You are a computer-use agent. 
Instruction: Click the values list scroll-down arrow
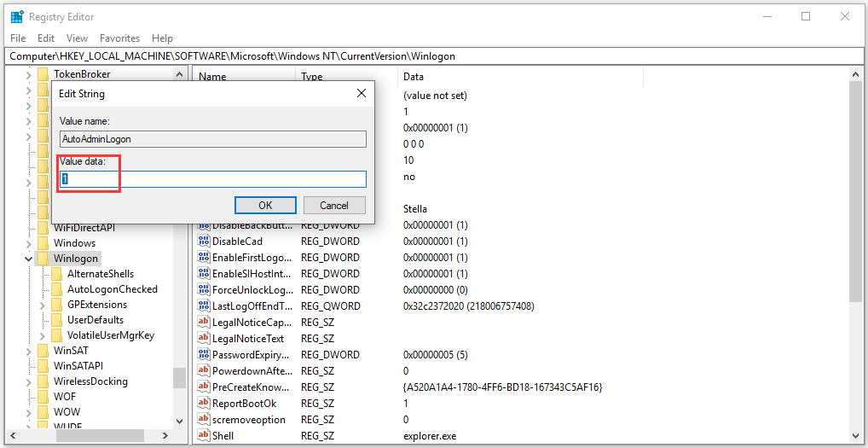click(855, 435)
